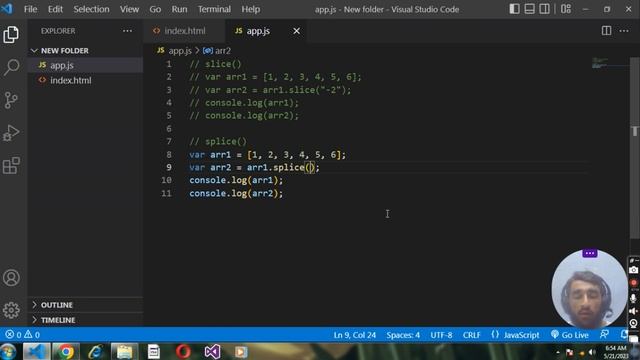The width and height of the screenshot is (640, 360).
Task: Open the Extensions view
Action: (11, 165)
